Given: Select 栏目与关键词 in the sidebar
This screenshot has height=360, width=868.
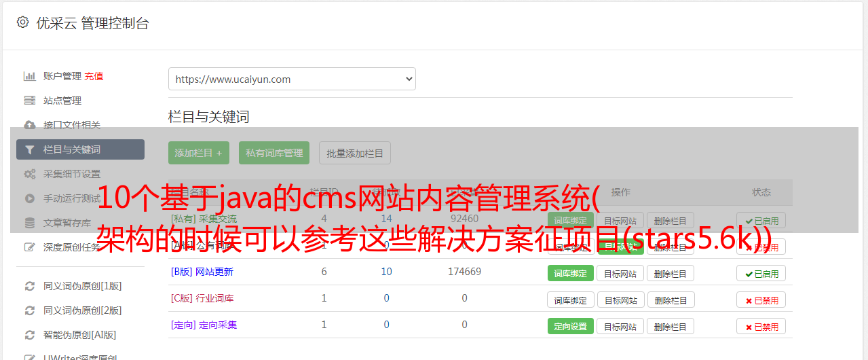Looking at the screenshot, I should coord(80,149).
